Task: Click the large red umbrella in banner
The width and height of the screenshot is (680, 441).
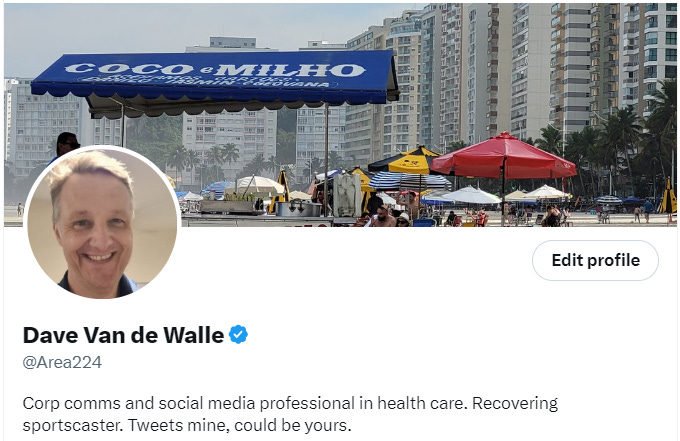Action: [x=503, y=155]
